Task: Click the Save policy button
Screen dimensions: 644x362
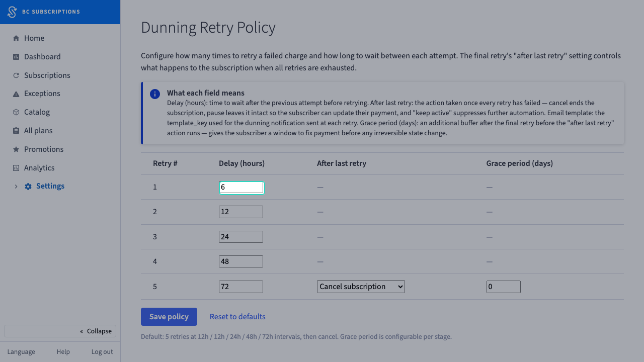Action: click(169, 317)
